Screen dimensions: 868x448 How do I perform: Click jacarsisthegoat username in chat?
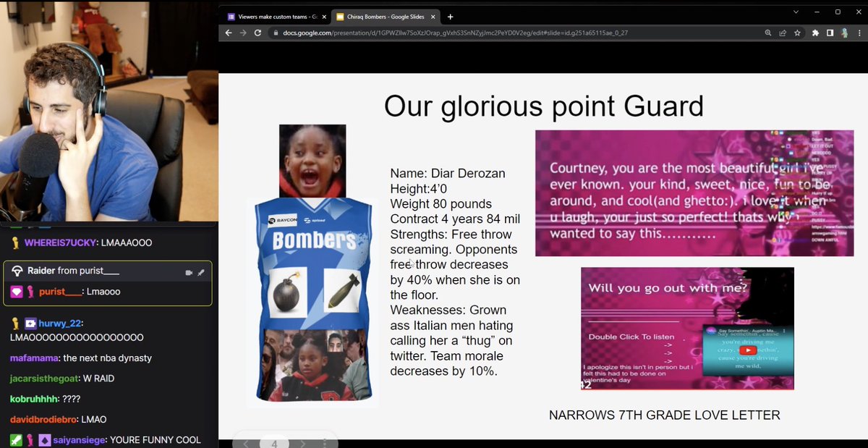point(46,379)
